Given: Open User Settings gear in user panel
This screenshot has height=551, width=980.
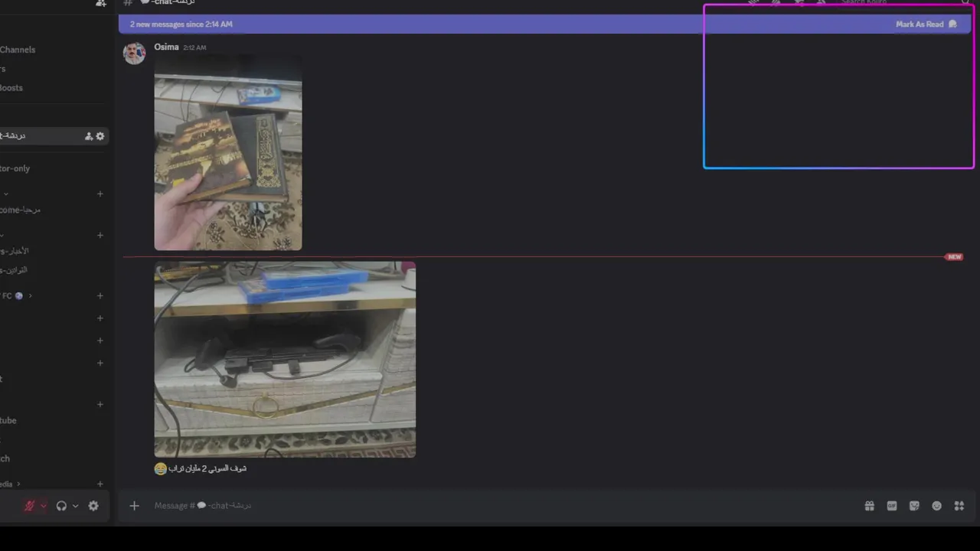Looking at the screenshot, I should [x=93, y=506].
